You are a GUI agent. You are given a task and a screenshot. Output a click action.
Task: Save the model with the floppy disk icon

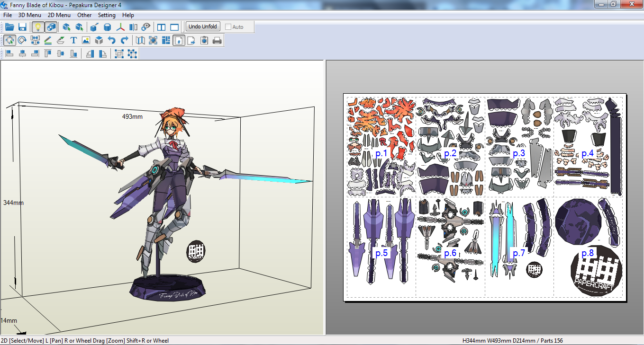click(22, 27)
